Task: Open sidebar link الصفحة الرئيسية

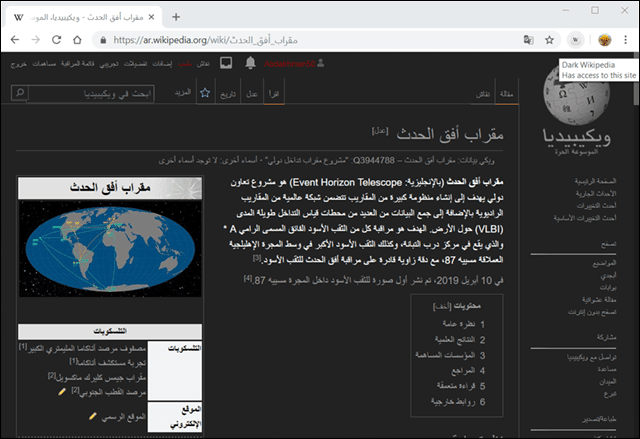Action: tap(596, 181)
